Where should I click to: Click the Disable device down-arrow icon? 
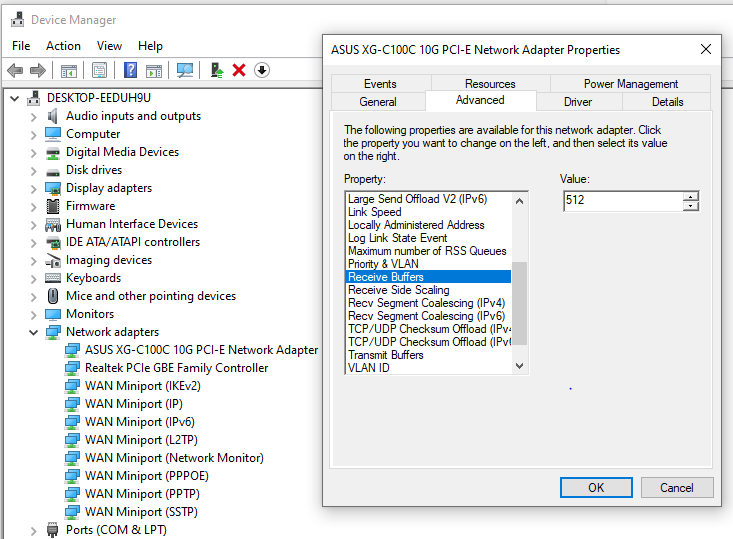(x=262, y=70)
